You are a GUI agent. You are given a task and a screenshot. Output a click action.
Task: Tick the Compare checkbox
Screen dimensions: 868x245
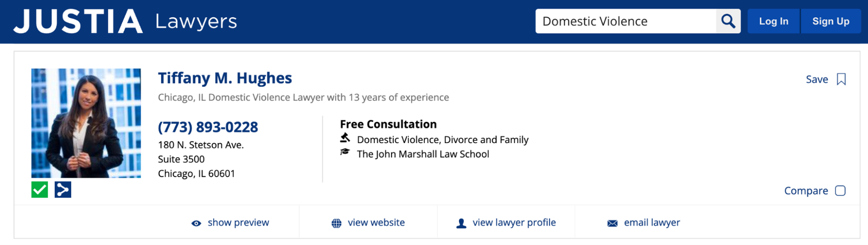[x=840, y=191]
